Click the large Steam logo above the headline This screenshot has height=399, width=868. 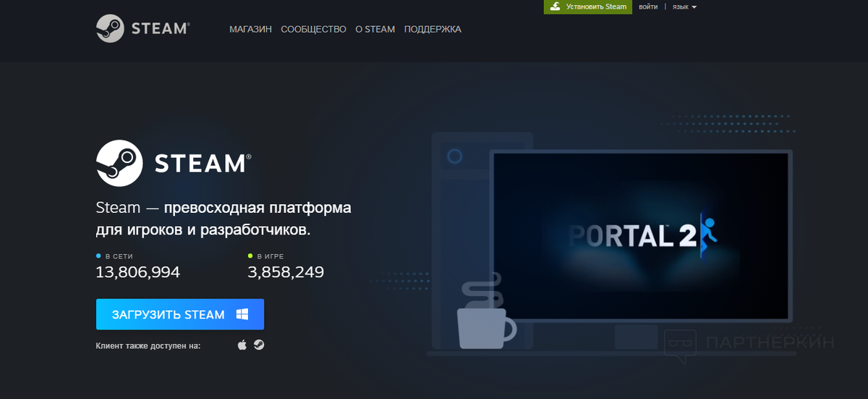point(174,163)
